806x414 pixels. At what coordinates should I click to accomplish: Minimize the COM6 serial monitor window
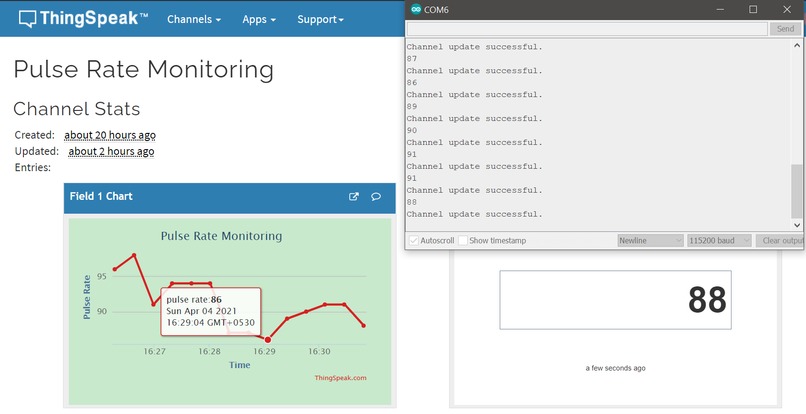pos(720,9)
